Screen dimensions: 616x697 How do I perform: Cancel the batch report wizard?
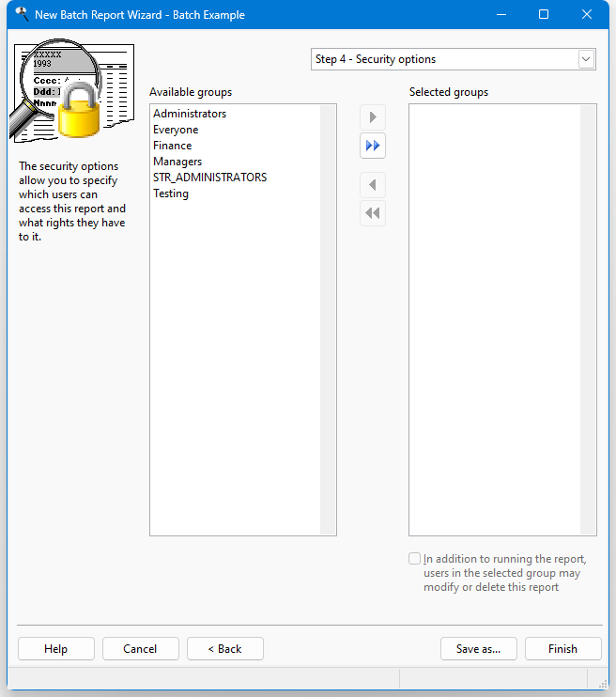click(x=140, y=649)
